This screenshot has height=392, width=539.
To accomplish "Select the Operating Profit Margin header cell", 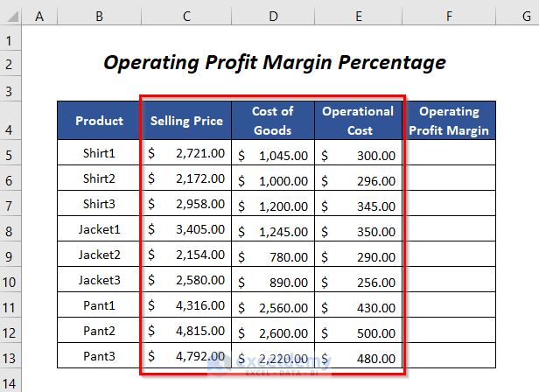I will click(449, 121).
